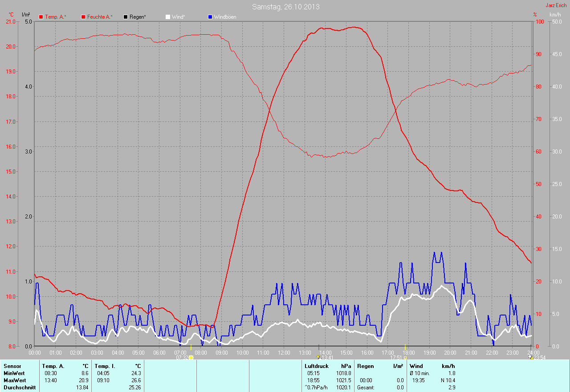Click the 'Wind' column header in table
The width and height of the screenshot is (570, 392).
click(416, 366)
